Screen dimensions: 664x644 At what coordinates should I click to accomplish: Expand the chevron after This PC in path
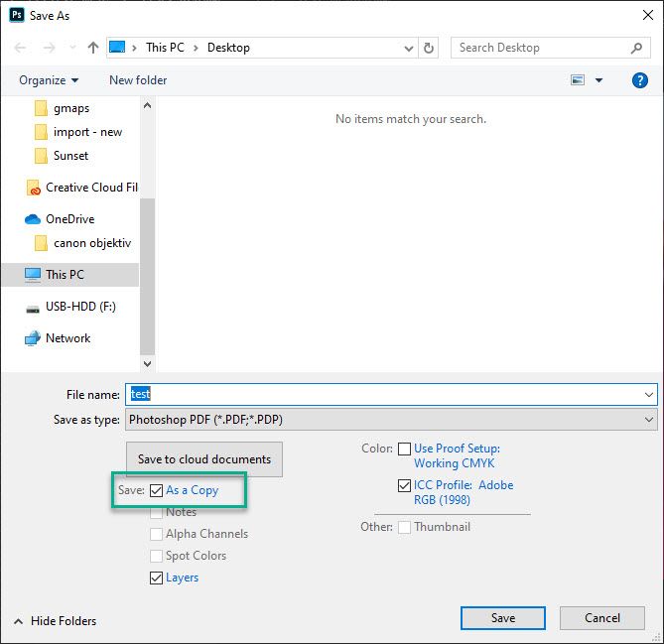pos(197,48)
